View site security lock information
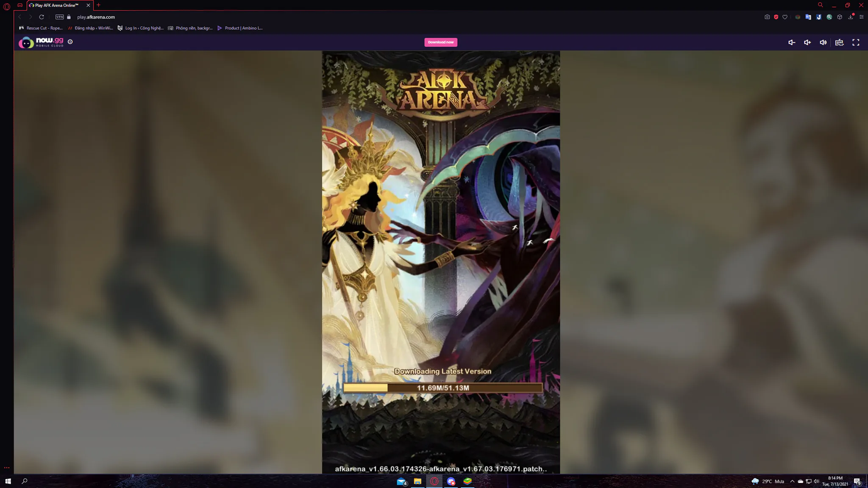 tap(69, 17)
